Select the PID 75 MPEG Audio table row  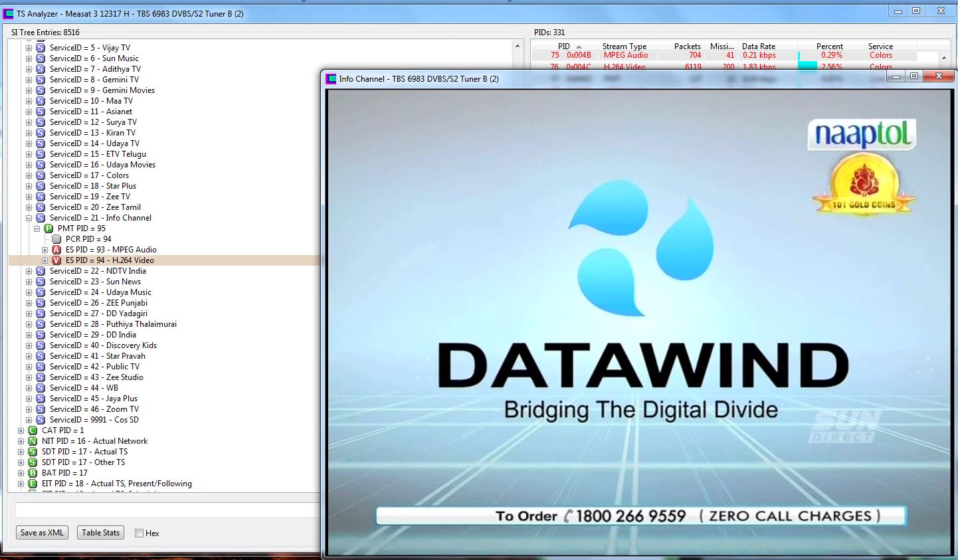pos(734,56)
